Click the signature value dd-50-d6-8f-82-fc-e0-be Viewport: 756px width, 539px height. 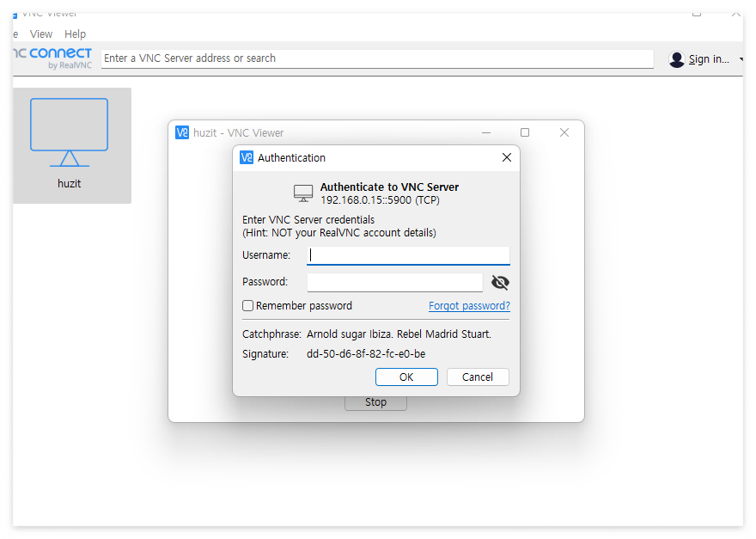pos(366,354)
